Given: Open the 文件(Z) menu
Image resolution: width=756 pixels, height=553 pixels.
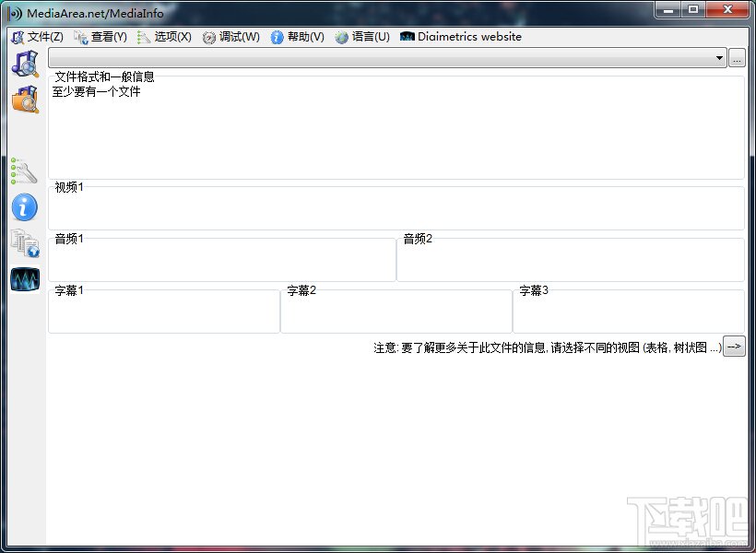Looking at the screenshot, I should [x=37, y=37].
